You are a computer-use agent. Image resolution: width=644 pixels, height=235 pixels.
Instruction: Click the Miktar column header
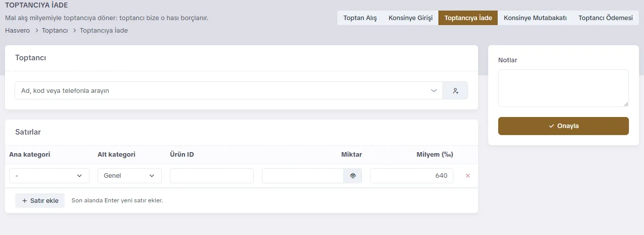click(x=351, y=154)
